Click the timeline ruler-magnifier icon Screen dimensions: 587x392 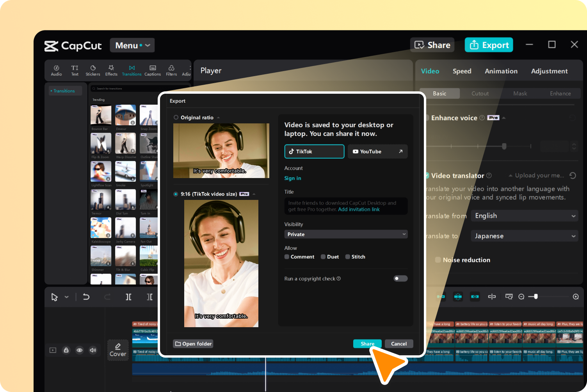[x=509, y=297]
